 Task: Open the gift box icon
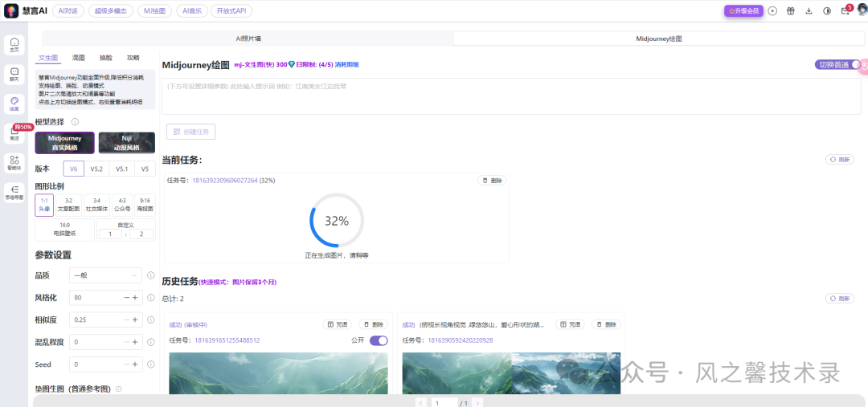(x=791, y=11)
